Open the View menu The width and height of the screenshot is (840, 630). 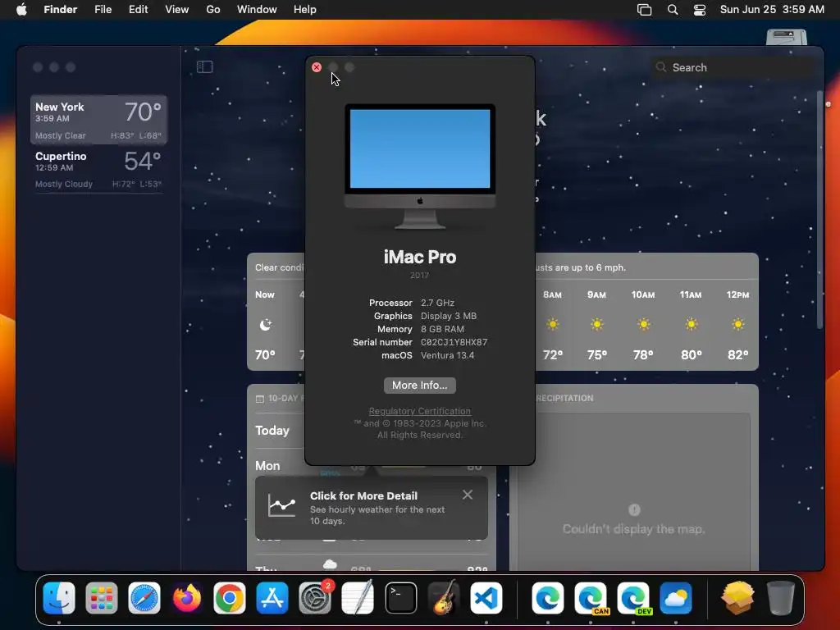[177, 10]
